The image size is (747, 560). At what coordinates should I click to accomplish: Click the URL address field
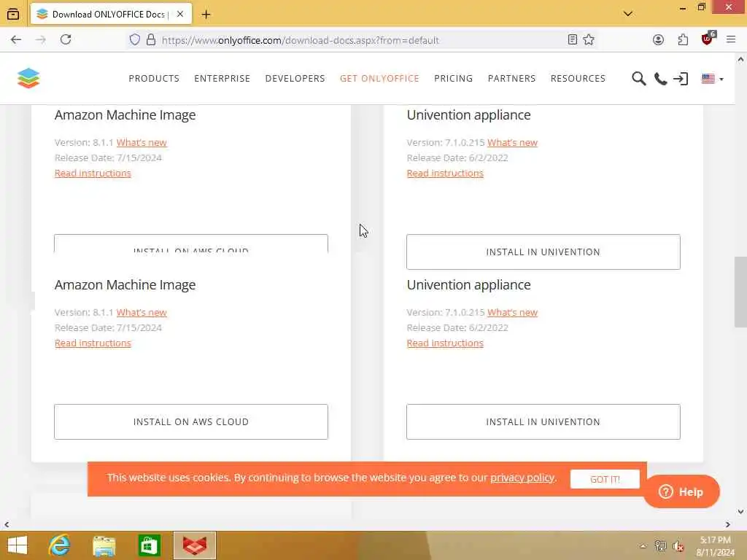click(x=300, y=40)
